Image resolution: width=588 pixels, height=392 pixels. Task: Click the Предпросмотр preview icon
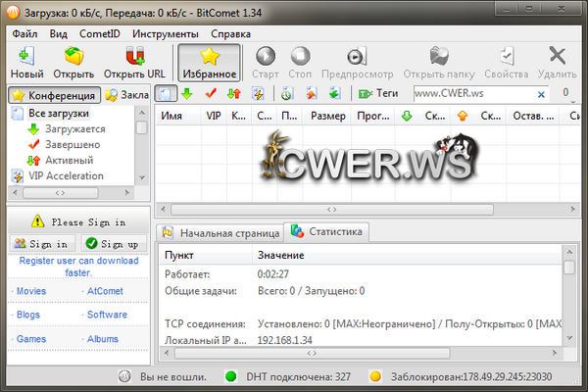pyautogui.click(x=357, y=57)
